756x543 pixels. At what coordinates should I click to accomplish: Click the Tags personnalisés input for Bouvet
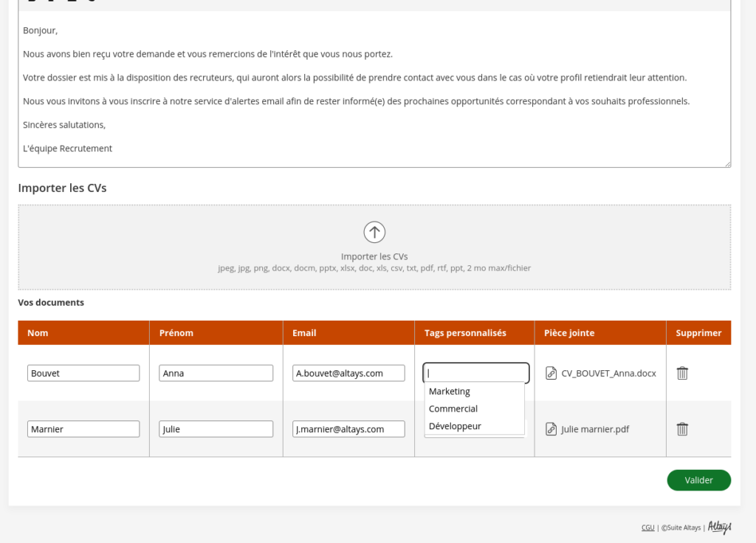(x=475, y=373)
